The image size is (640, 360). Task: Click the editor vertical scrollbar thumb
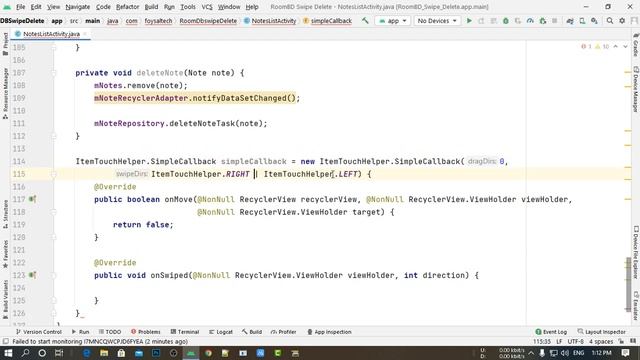628,284
